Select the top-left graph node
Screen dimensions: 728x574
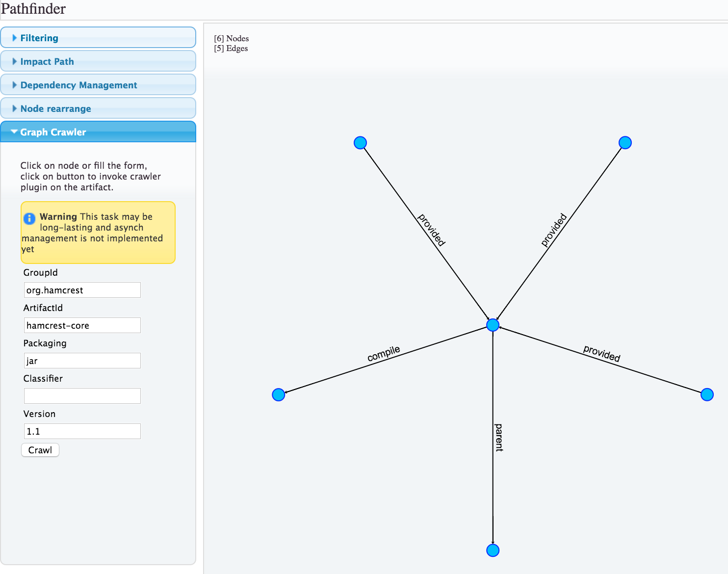click(360, 143)
